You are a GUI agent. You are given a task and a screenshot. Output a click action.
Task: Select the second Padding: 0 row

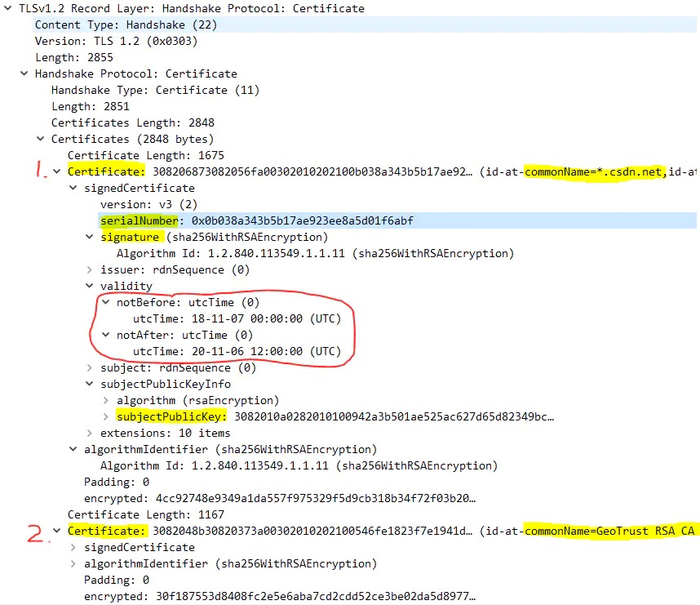117,580
